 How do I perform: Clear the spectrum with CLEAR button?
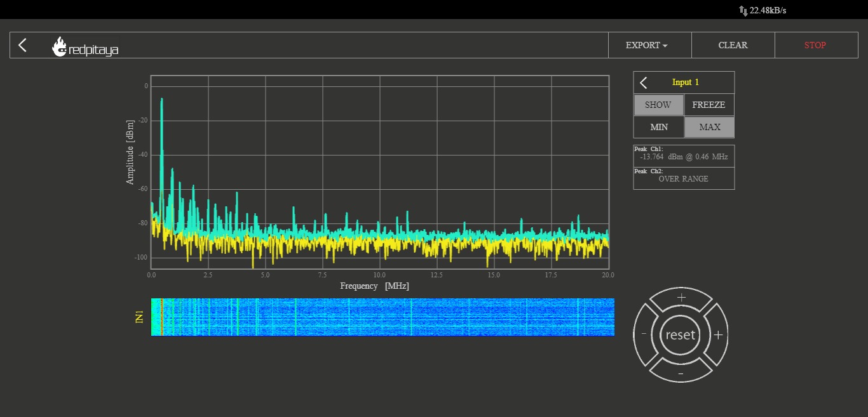[733, 45]
